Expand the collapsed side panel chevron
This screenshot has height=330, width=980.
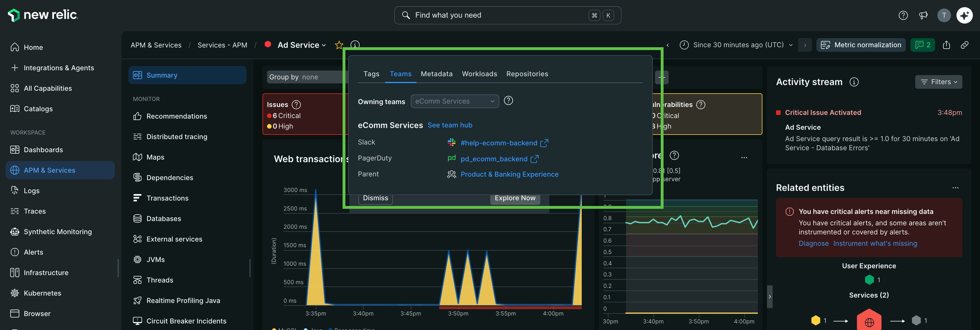(x=770, y=296)
